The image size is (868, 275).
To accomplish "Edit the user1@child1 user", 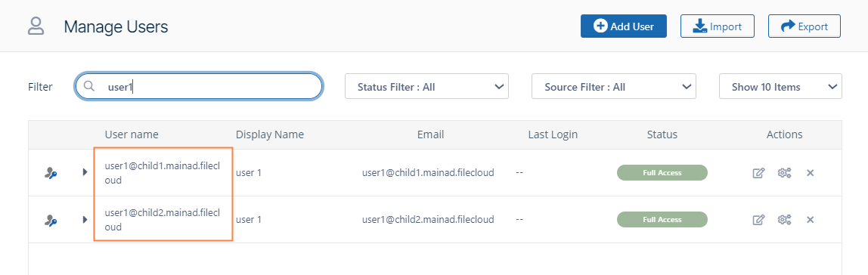I will pos(758,173).
